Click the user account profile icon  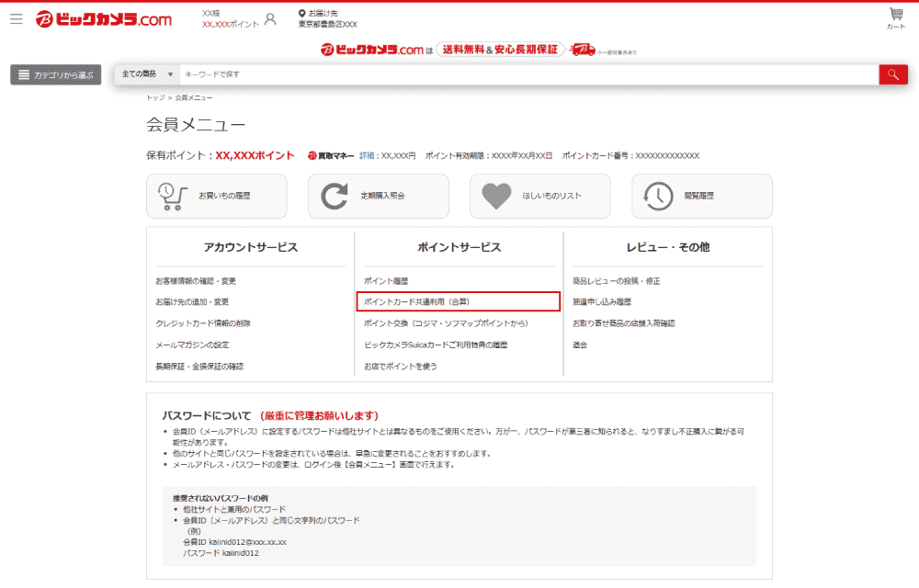tap(270, 18)
